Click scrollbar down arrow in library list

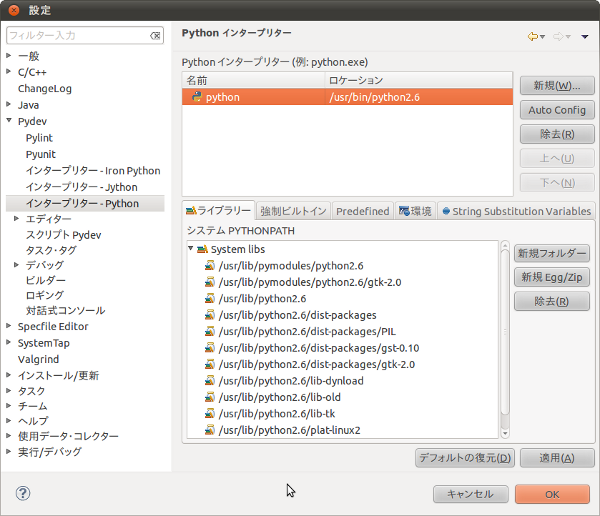[505, 433]
